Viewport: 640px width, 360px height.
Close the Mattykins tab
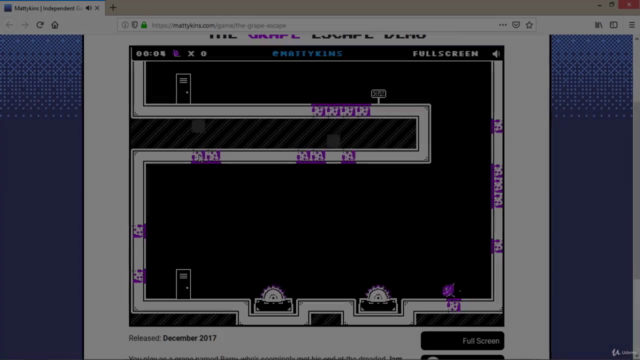[x=97, y=8]
